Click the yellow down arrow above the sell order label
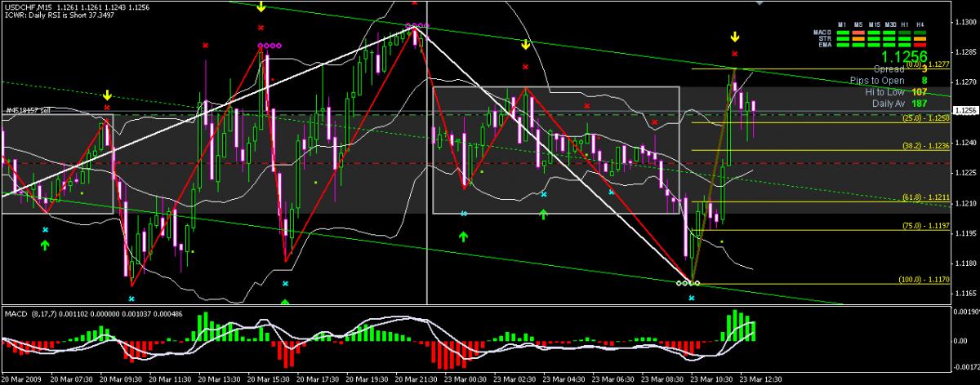Screen dimensions: 980x385 [x=107, y=96]
